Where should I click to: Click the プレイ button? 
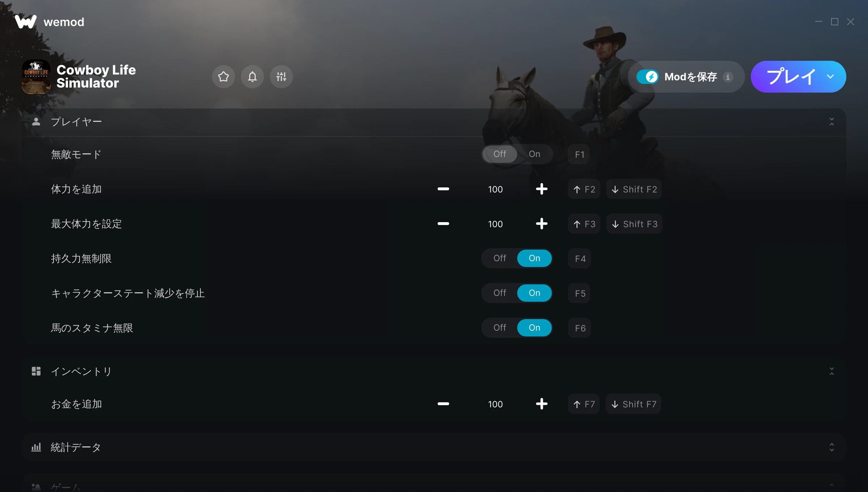(x=791, y=77)
